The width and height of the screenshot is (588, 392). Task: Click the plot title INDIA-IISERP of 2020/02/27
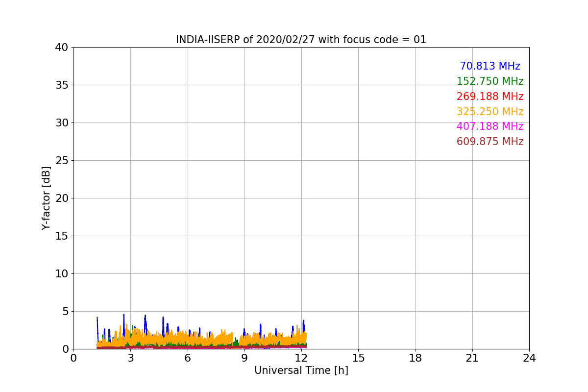(301, 40)
